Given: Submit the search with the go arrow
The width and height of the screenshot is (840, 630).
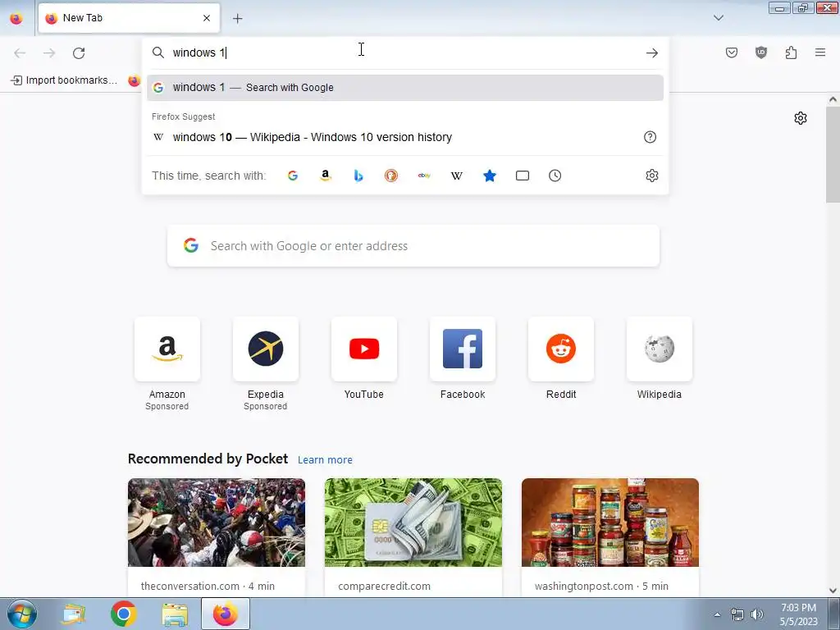Looking at the screenshot, I should [x=652, y=53].
